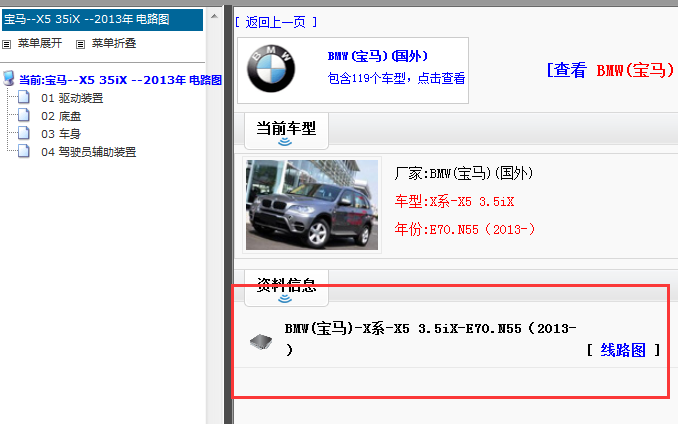Click the grey BMW X5 car photo
Viewport: 678px width, 424px height.
click(312, 205)
